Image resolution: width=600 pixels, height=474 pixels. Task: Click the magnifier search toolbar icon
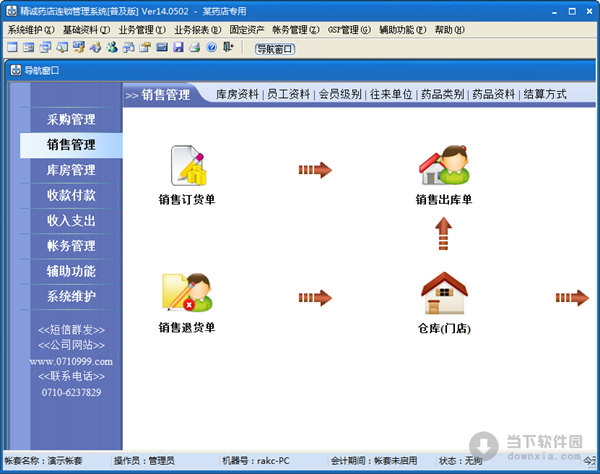[62, 47]
